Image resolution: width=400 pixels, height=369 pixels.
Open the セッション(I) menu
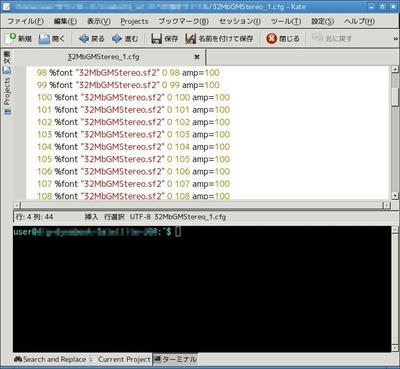240,21
